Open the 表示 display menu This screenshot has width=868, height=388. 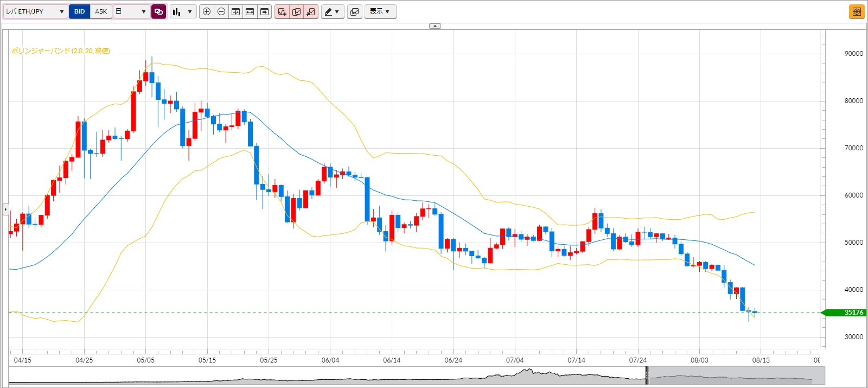pos(380,11)
